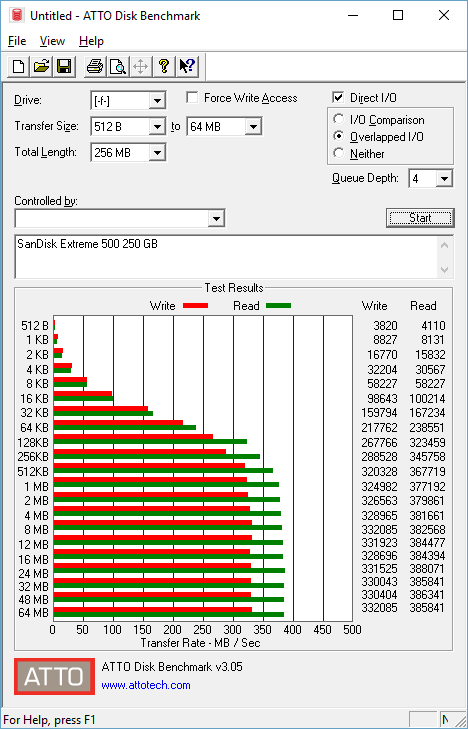Save results with the floppy disk icon
468x729 pixels.
click(64, 66)
